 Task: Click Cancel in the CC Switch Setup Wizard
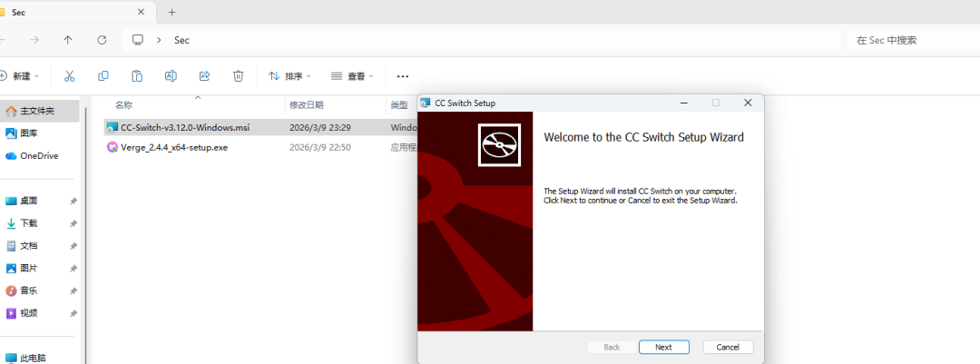728,347
